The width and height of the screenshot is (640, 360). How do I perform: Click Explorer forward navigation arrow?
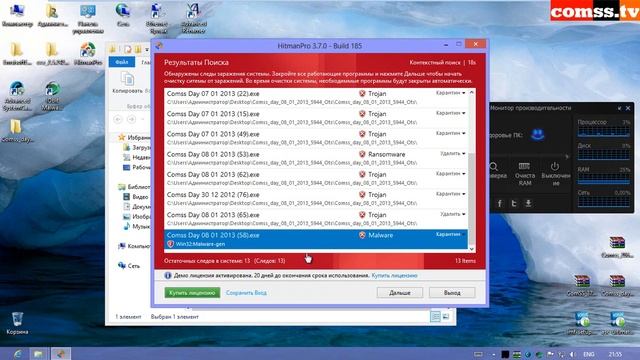131,119
